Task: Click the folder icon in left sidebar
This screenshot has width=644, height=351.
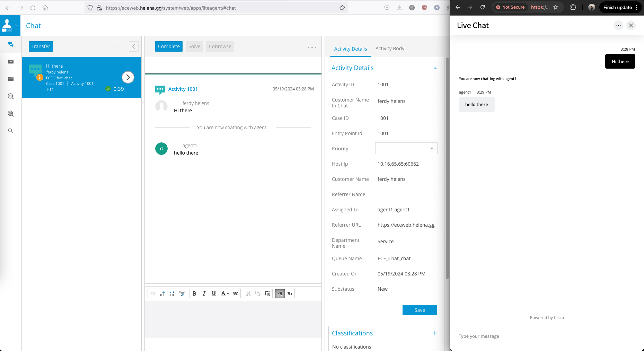Action: pyautogui.click(x=11, y=79)
